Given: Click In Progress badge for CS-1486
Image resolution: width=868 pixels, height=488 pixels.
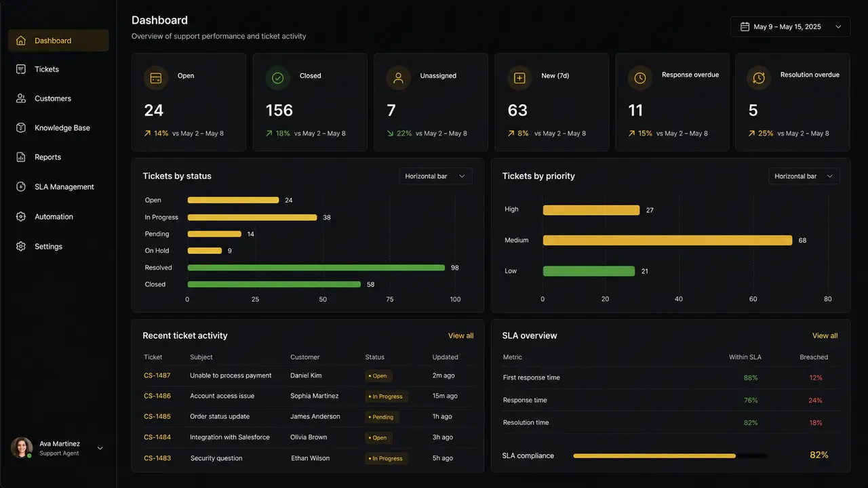Looking at the screenshot, I should coord(387,396).
